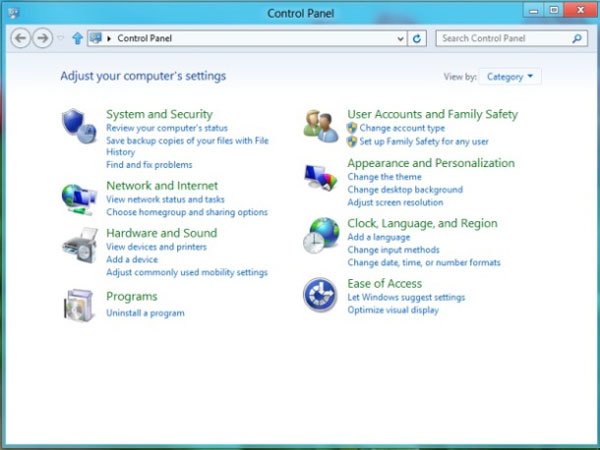
Task: Maximize the Control Panel window
Action: click(x=554, y=10)
